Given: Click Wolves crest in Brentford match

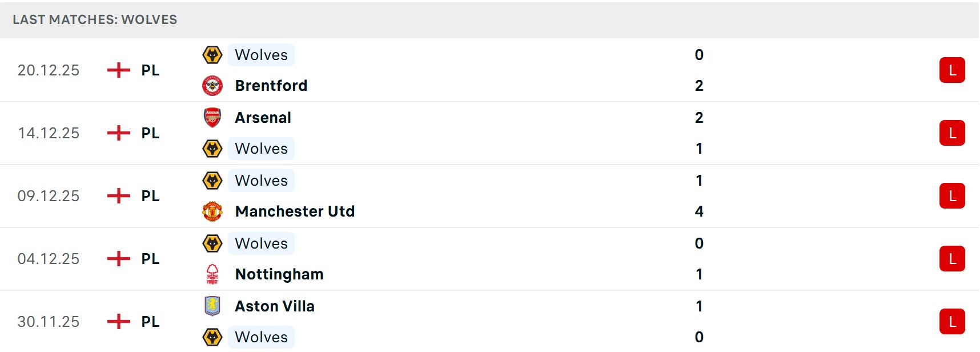Looking at the screenshot, I should pyautogui.click(x=212, y=55).
